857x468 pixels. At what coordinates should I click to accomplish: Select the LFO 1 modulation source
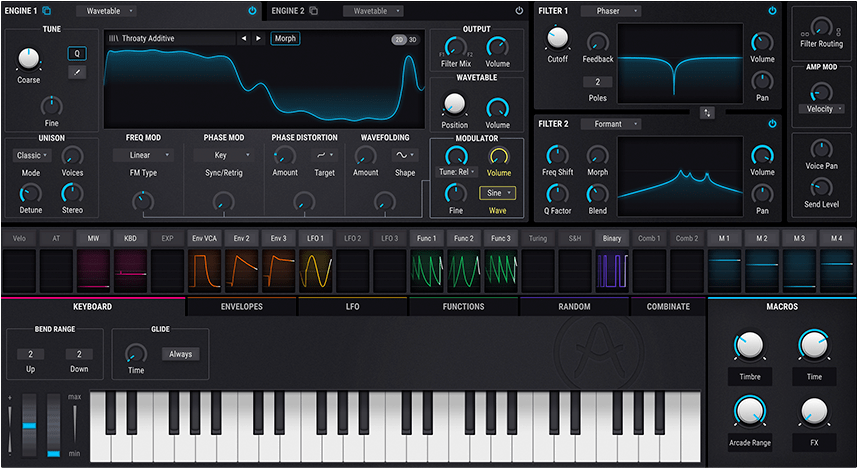coord(316,238)
